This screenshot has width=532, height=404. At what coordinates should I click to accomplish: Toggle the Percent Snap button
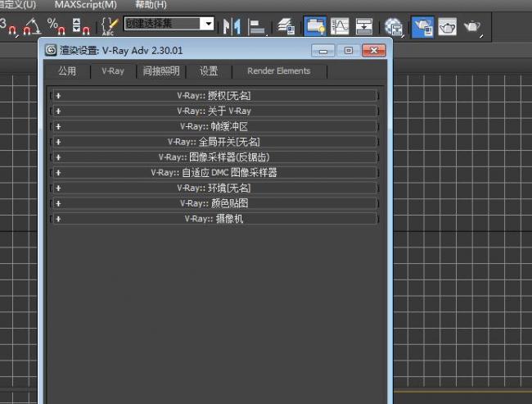(x=57, y=26)
